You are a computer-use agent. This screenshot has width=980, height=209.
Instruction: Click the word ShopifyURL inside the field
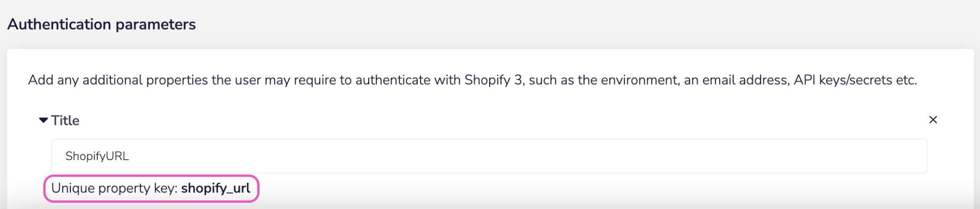(97, 156)
